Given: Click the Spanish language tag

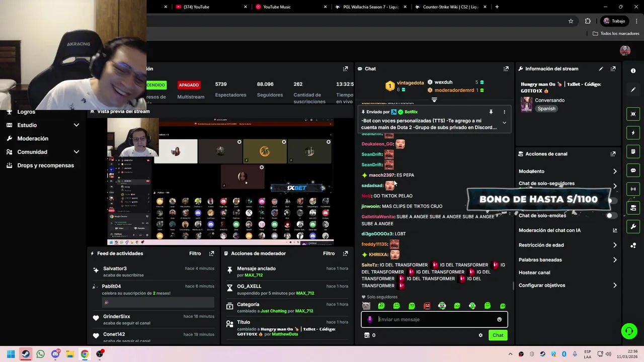Looking at the screenshot, I should click(x=546, y=109).
